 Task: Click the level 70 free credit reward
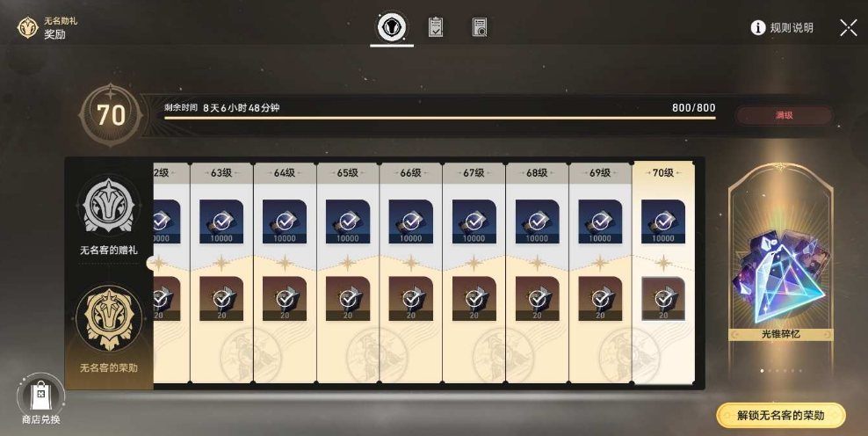[663, 222]
